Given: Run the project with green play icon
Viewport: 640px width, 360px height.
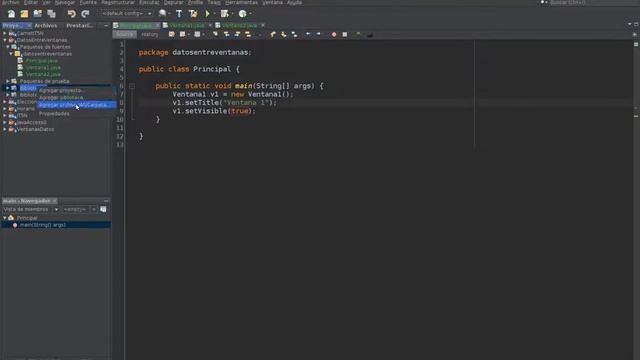Looking at the screenshot, I should coord(207,13).
